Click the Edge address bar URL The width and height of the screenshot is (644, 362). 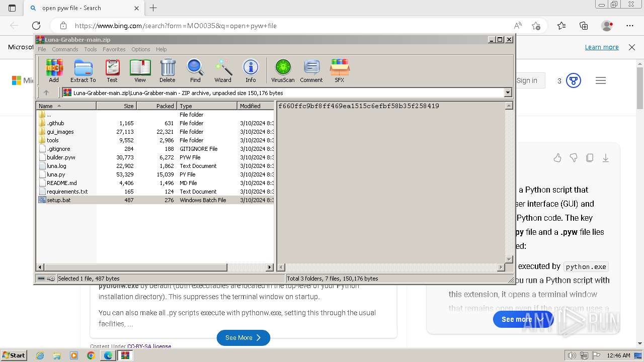point(176,26)
